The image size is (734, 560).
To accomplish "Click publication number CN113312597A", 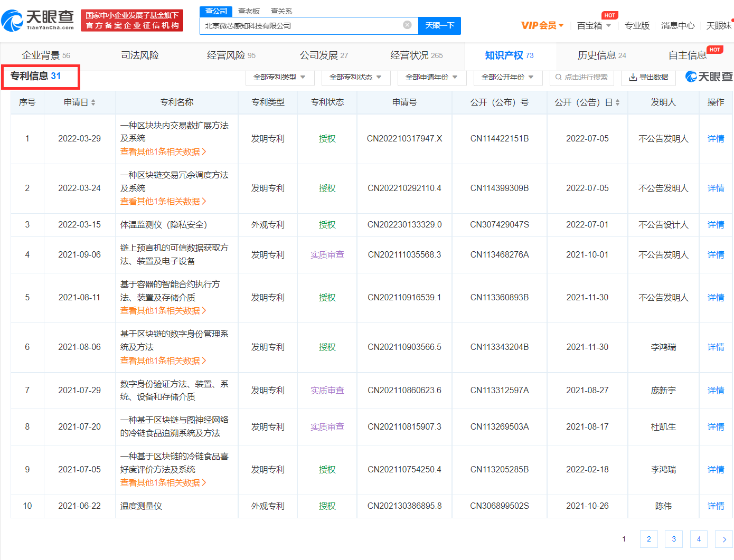I will [500, 391].
